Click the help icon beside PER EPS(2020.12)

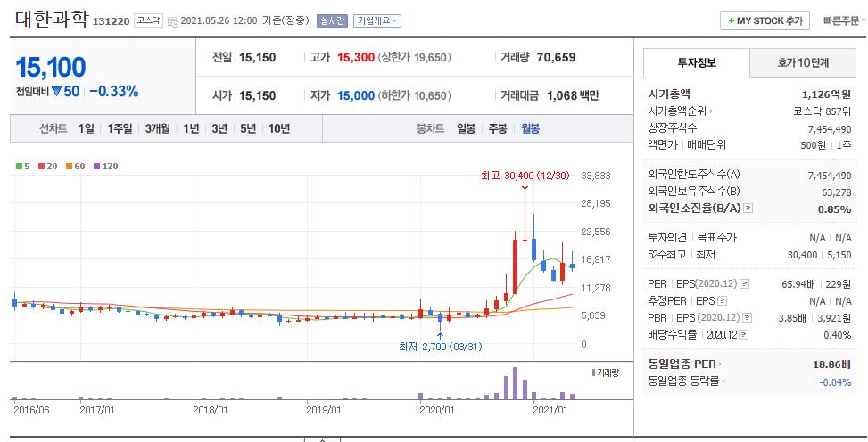coord(745,283)
